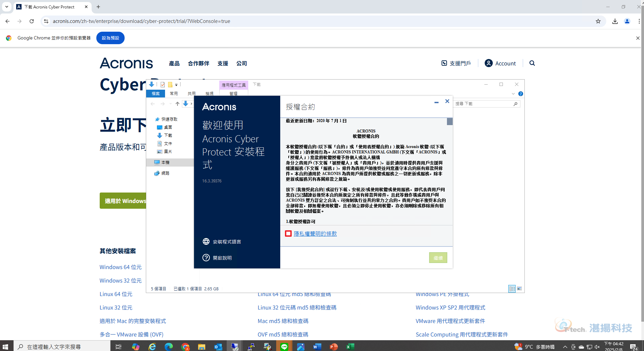The height and width of the screenshot is (351, 644).
Task: Click Downloads arrow icon in Explorer address bar
Action: click(x=186, y=104)
